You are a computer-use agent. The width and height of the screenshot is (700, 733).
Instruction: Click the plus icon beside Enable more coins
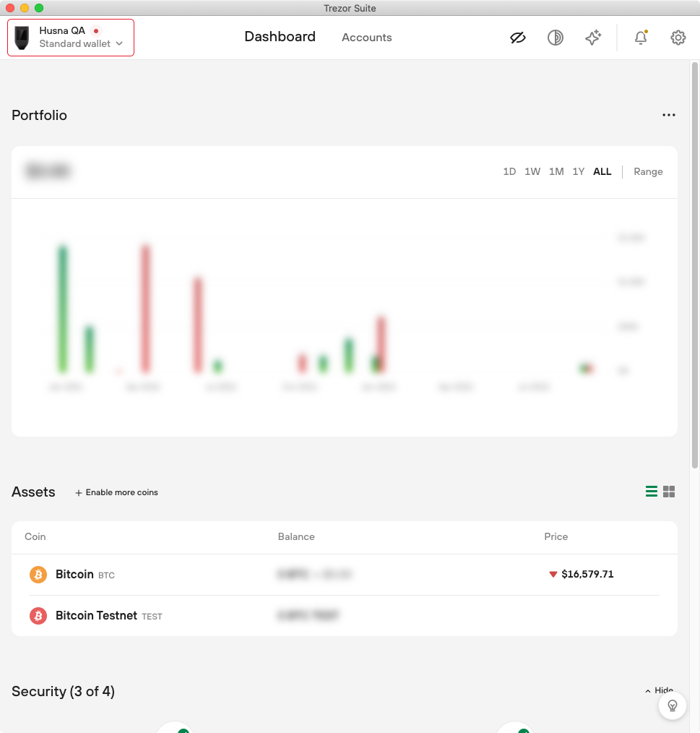(79, 493)
